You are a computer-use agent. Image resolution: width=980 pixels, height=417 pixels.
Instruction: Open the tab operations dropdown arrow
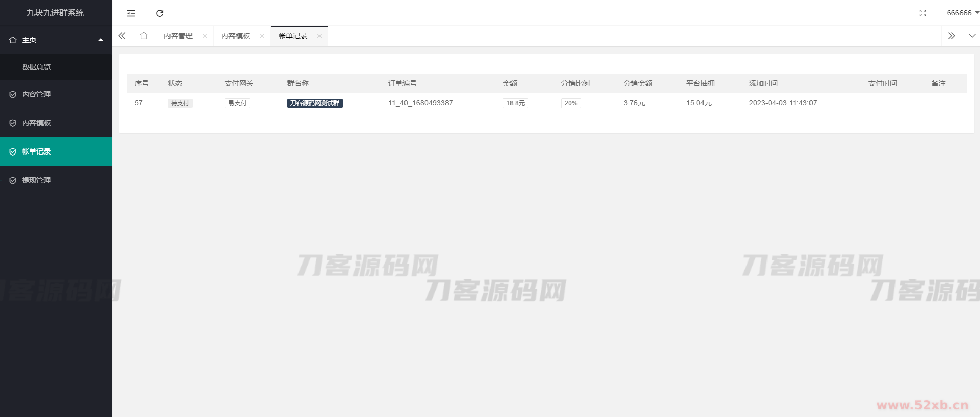(x=972, y=36)
